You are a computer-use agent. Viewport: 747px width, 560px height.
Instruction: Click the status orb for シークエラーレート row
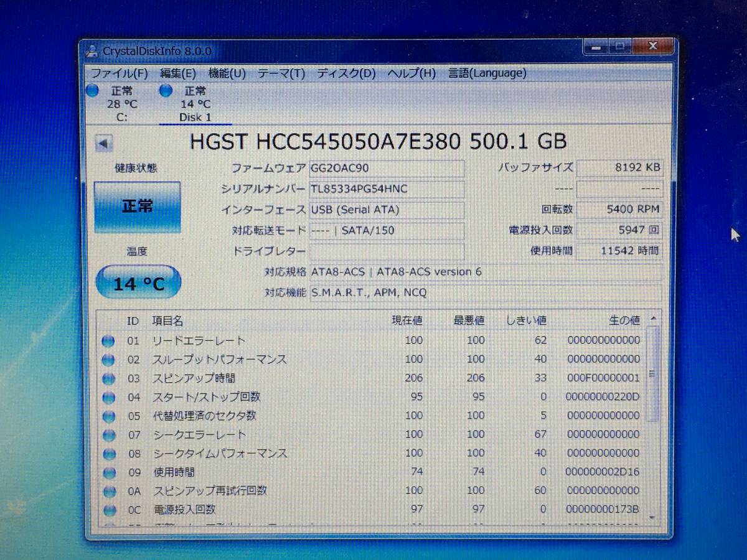click(x=109, y=435)
